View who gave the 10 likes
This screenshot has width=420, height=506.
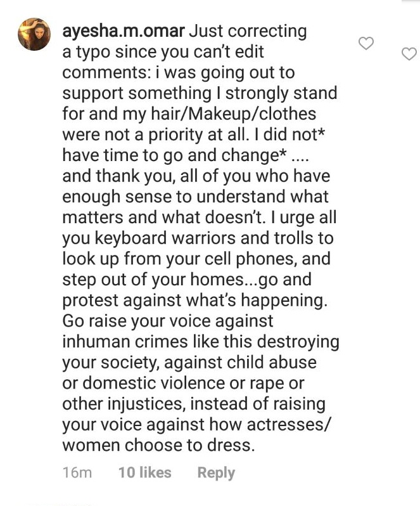tap(144, 472)
